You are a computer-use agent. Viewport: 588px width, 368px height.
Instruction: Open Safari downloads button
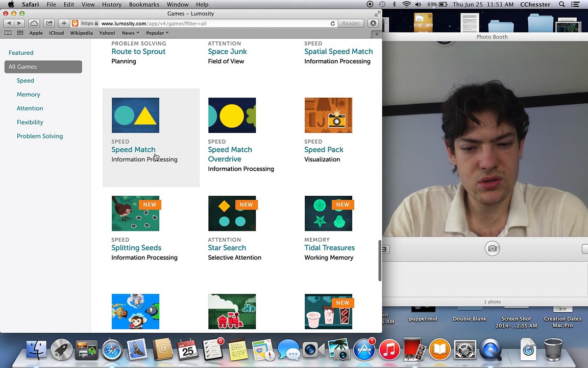(373, 24)
